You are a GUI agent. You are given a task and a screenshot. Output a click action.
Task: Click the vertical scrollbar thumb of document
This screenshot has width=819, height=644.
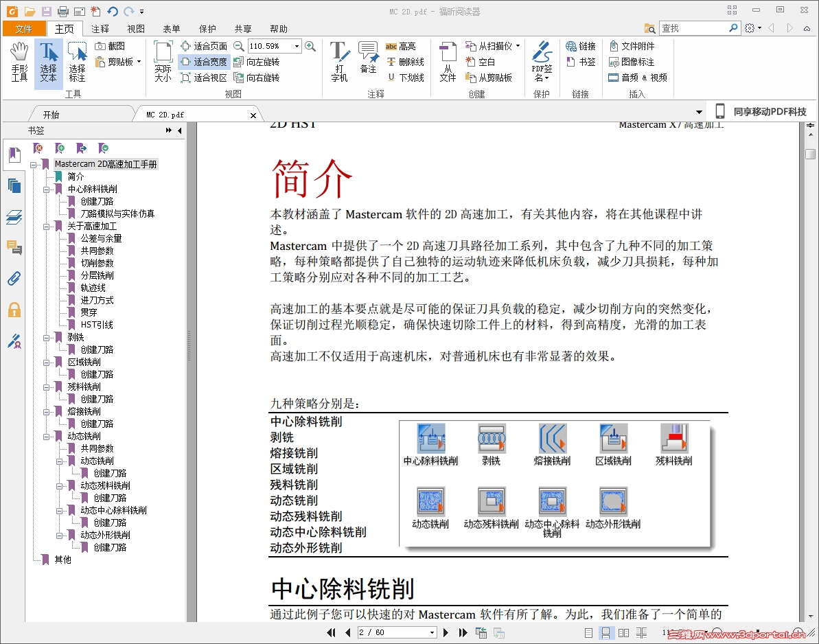click(x=810, y=154)
